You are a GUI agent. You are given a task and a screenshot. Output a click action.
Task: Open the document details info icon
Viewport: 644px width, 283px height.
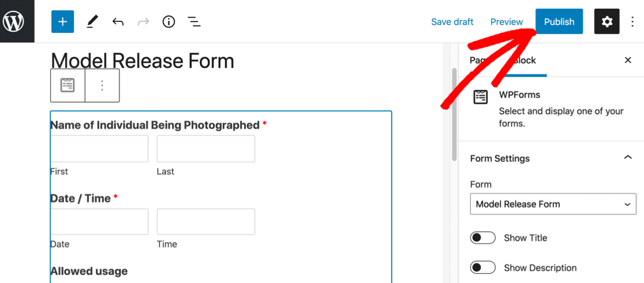169,22
